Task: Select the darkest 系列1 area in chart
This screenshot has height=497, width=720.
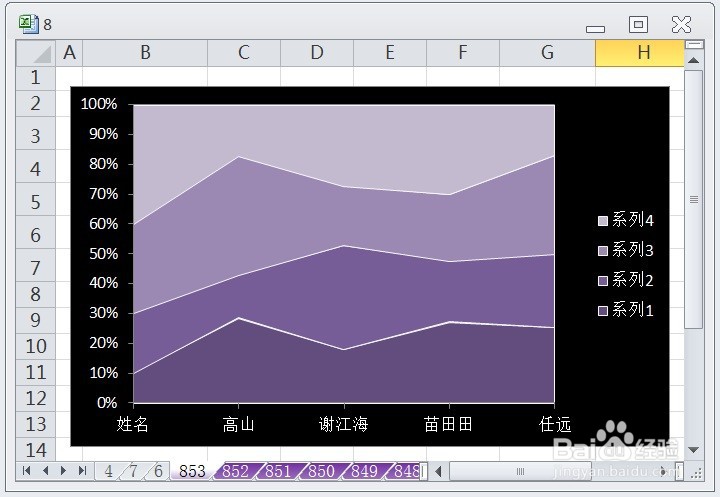Action: 344,379
